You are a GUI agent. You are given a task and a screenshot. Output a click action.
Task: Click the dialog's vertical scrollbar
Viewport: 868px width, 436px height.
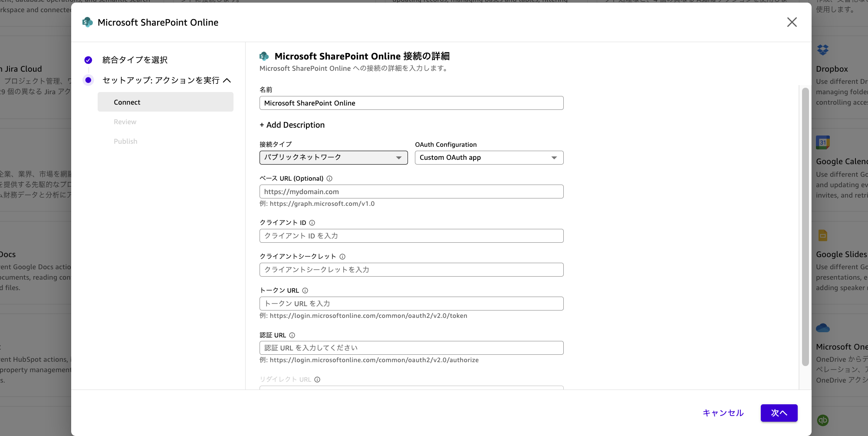(x=805, y=227)
